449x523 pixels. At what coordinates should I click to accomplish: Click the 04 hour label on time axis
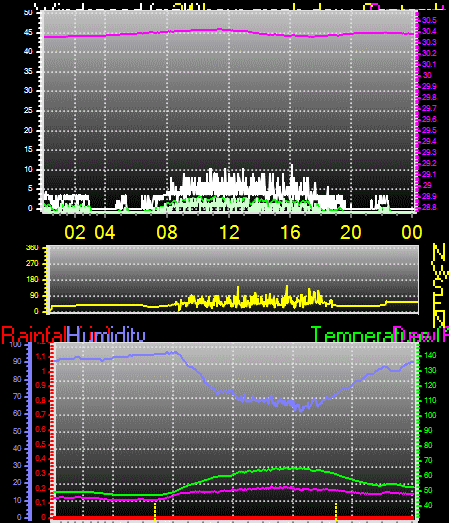[x=105, y=232]
